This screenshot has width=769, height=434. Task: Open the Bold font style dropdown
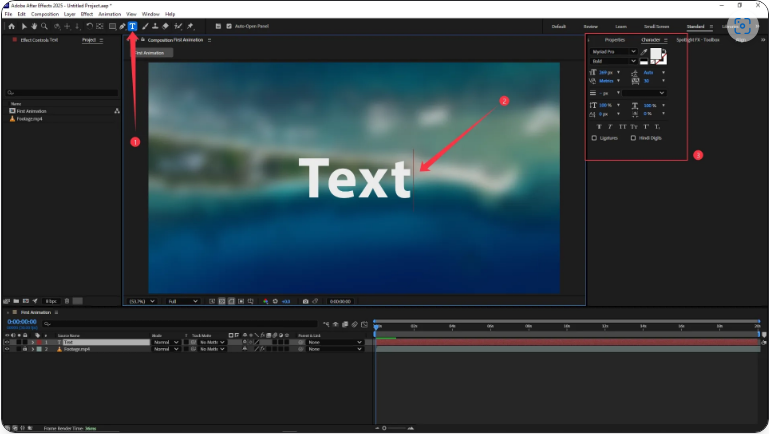613,61
